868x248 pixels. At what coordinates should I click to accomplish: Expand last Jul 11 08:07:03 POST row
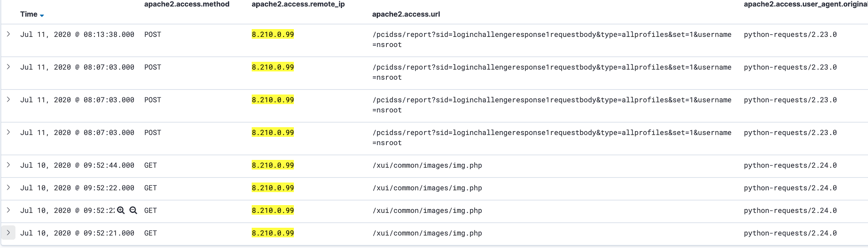tap(8, 132)
